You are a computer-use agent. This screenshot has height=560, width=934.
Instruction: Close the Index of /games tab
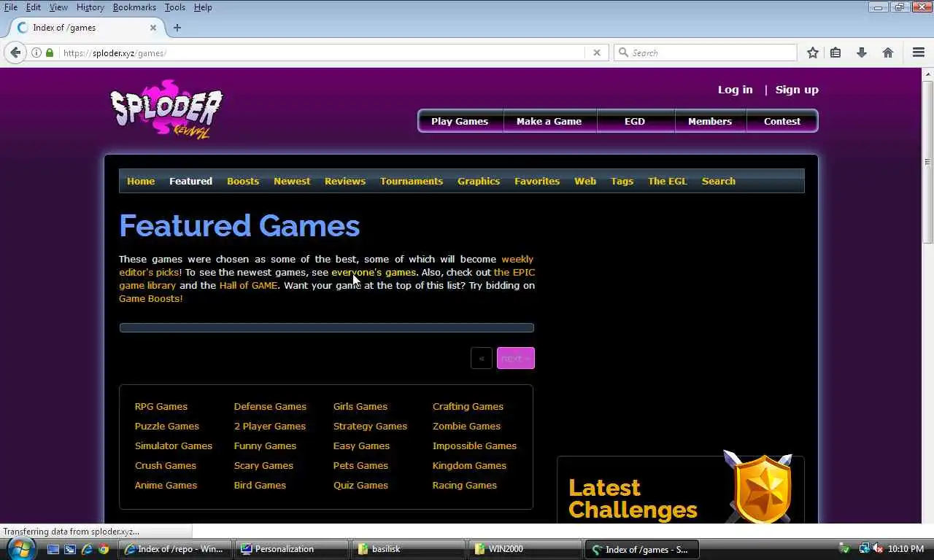click(x=153, y=28)
